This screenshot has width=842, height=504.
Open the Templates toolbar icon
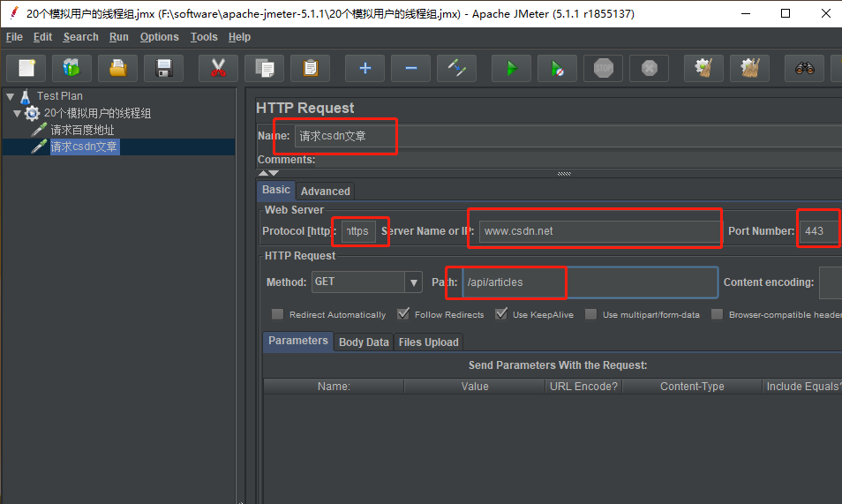72,68
